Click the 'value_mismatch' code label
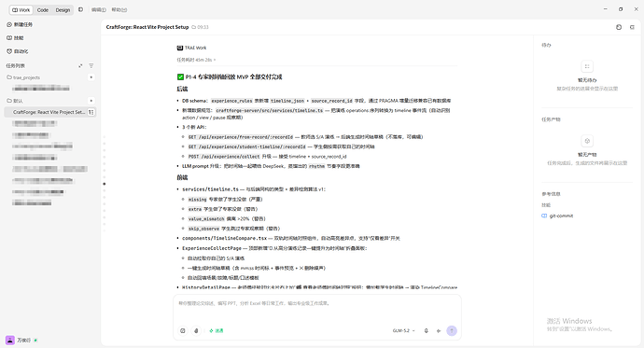Viewport: 644px width, 348px height. coord(206,219)
